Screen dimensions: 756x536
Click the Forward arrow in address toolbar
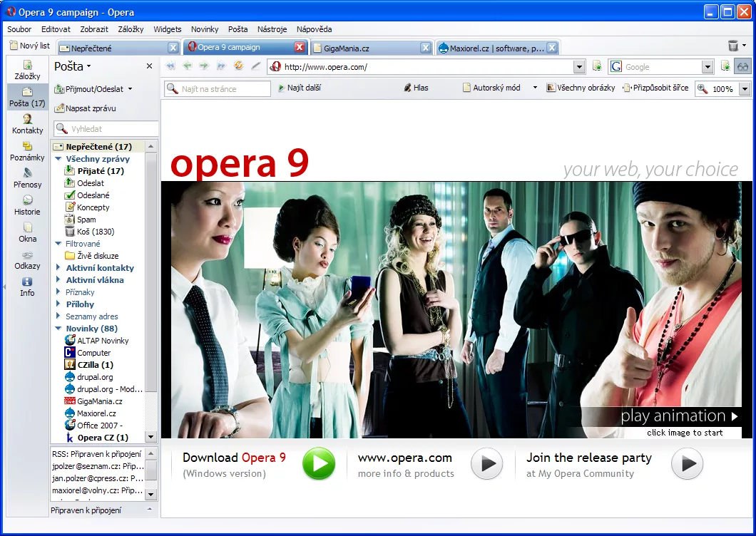(x=205, y=66)
